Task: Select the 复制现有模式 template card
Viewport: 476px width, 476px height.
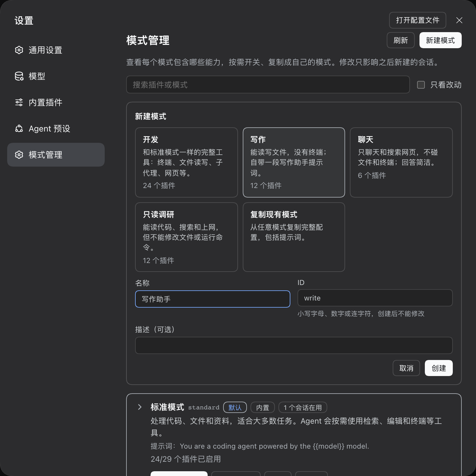Action: (x=294, y=237)
